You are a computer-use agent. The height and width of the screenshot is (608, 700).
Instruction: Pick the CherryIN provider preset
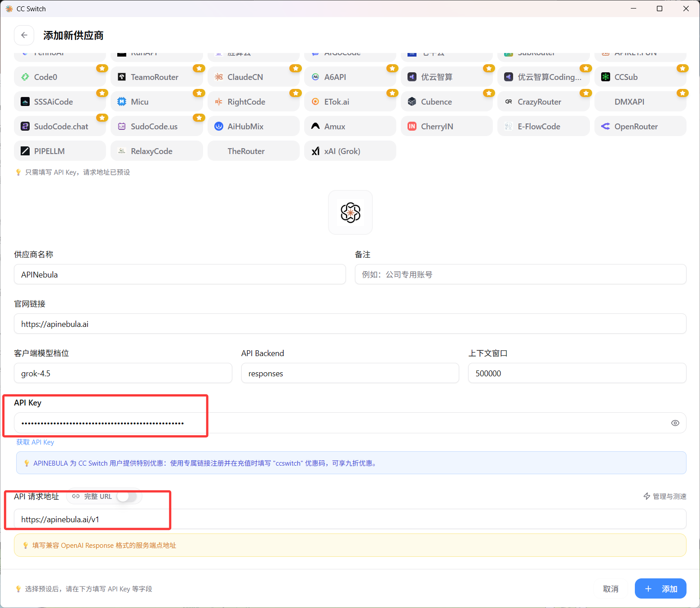pyautogui.click(x=447, y=126)
